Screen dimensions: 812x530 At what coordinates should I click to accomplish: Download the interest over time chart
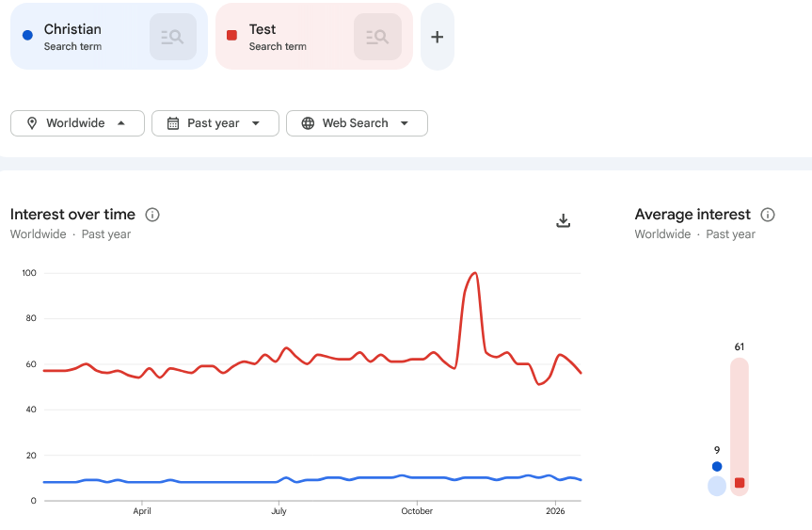tap(564, 220)
